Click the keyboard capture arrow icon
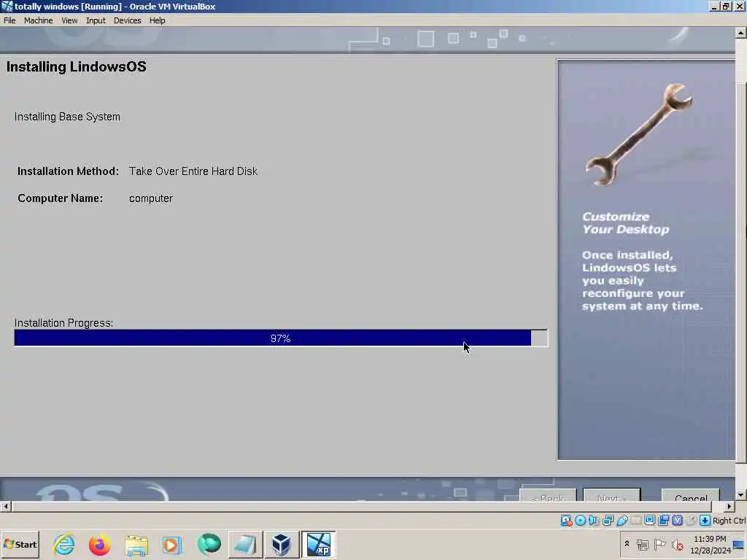The image size is (747, 560). [705, 521]
